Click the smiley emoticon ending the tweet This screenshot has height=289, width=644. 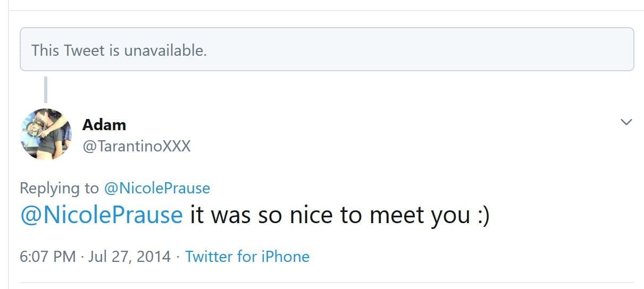pyautogui.click(x=482, y=215)
